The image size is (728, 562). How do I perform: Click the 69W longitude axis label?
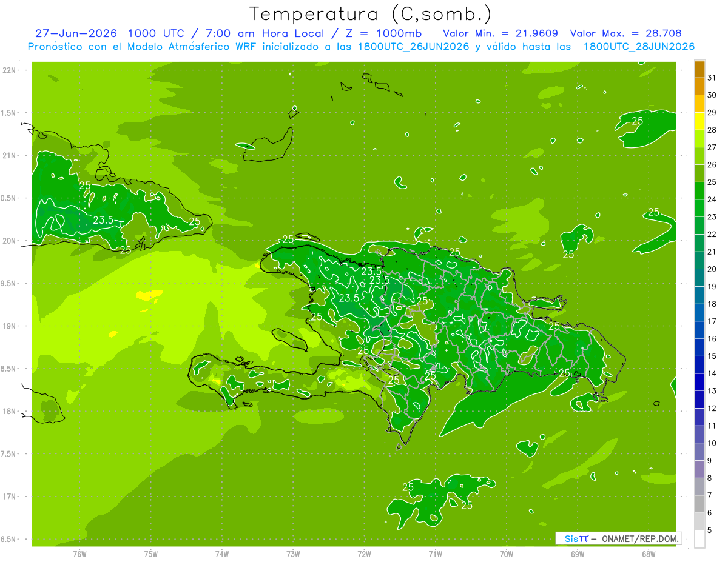pyautogui.click(x=578, y=554)
